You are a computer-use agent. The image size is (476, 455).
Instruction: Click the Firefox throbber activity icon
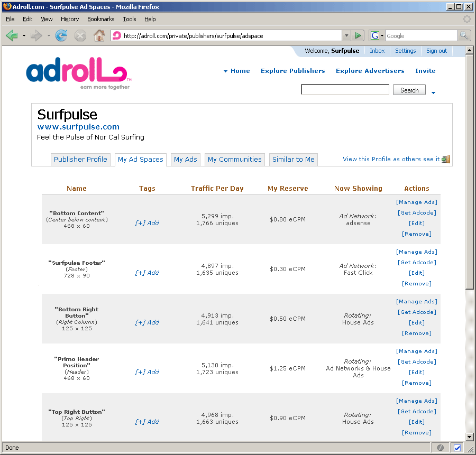(x=466, y=19)
